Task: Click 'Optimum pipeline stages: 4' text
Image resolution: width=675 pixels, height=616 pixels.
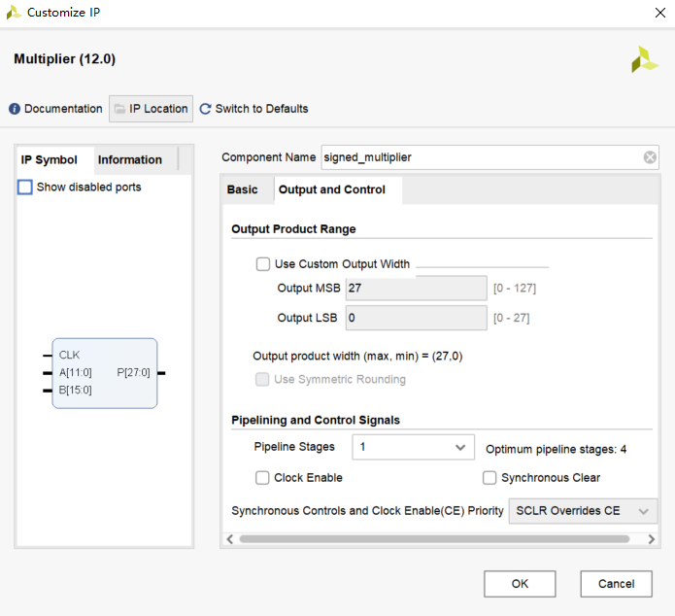Action: [x=557, y=449]
